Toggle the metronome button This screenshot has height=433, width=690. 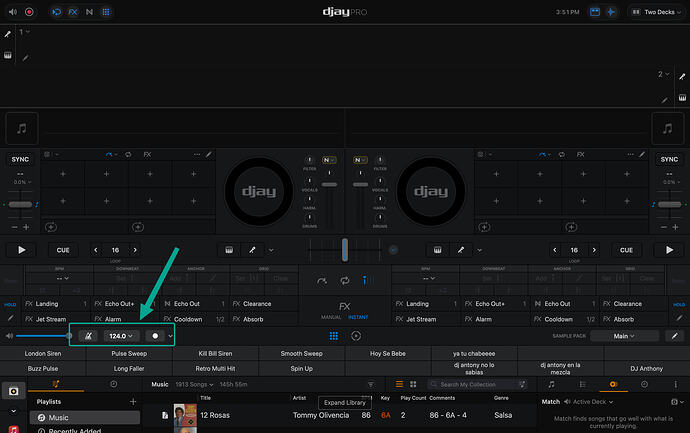pyautogui.click(x=88, y=336)
